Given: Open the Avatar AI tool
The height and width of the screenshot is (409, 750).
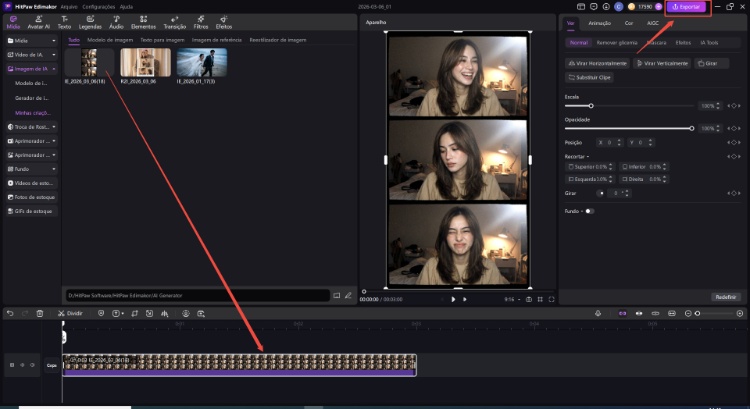Looking at the screenshot, I should tap(38, 22).
